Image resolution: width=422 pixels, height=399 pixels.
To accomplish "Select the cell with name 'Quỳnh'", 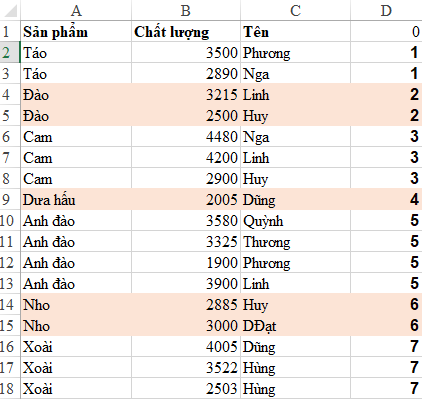I will (x=295, y=220).
